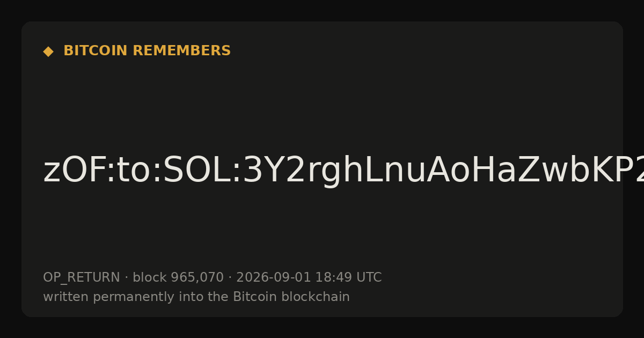Screen dimensions: 644x338
Task: Click the orange diamond icon
Action: pyautogui.click(x=48, y=52)
